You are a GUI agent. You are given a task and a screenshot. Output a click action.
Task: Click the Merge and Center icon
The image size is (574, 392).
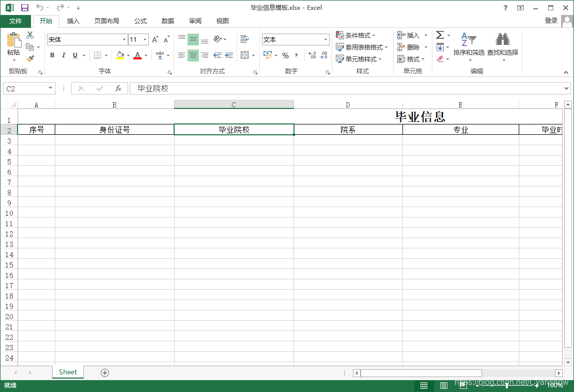tap(245, 55)
